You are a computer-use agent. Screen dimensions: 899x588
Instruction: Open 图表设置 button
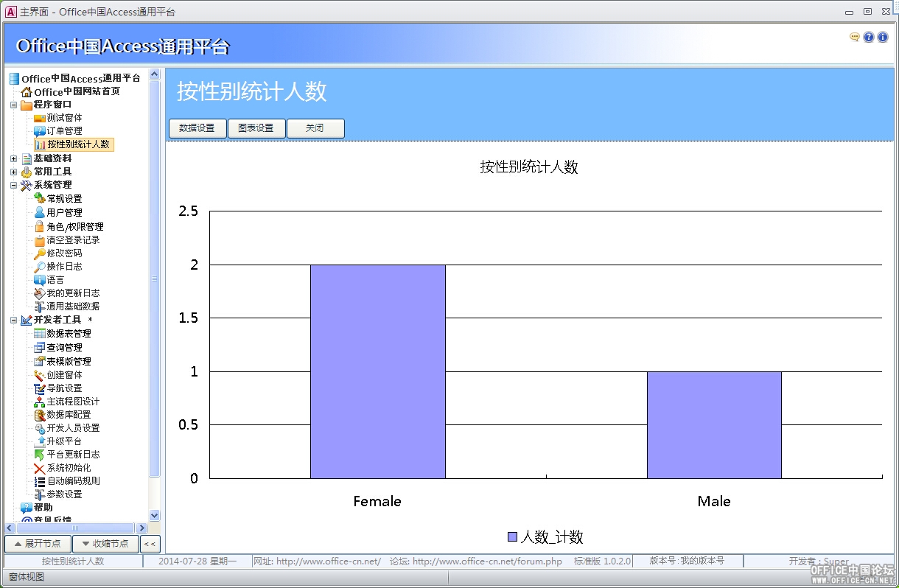256,128
